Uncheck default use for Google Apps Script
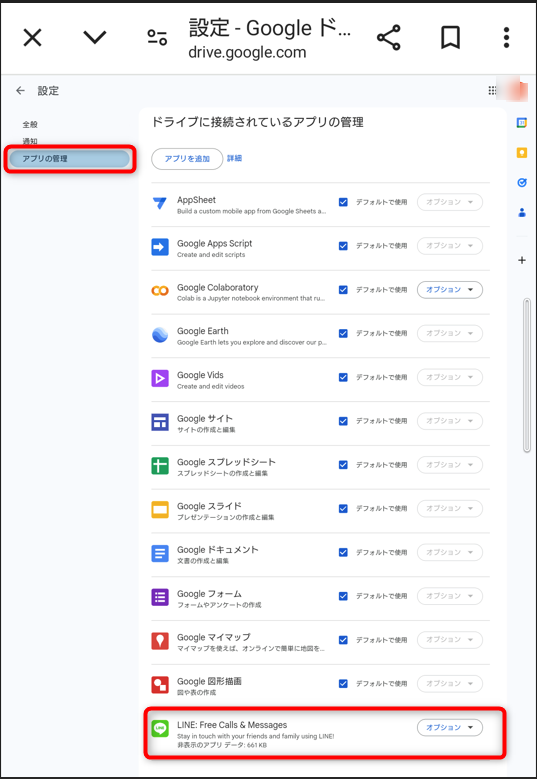 click(x=343, y=246)
